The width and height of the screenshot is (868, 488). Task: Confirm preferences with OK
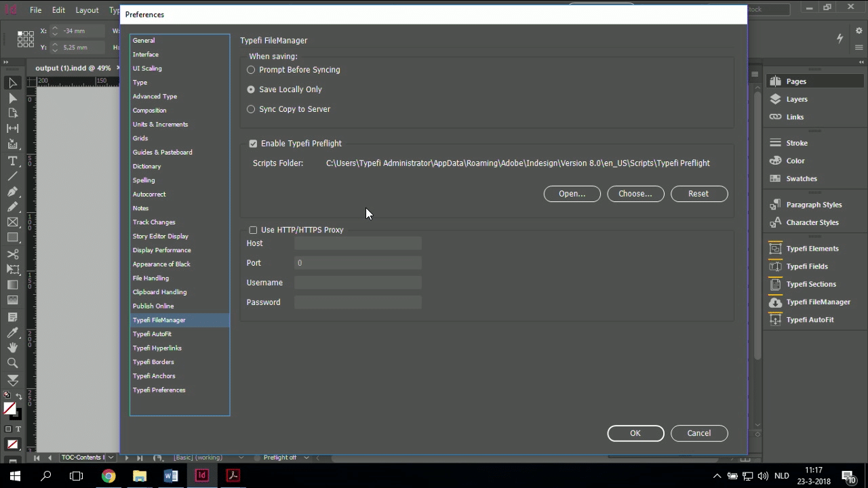pyautogui.click(x=635, y=433)
